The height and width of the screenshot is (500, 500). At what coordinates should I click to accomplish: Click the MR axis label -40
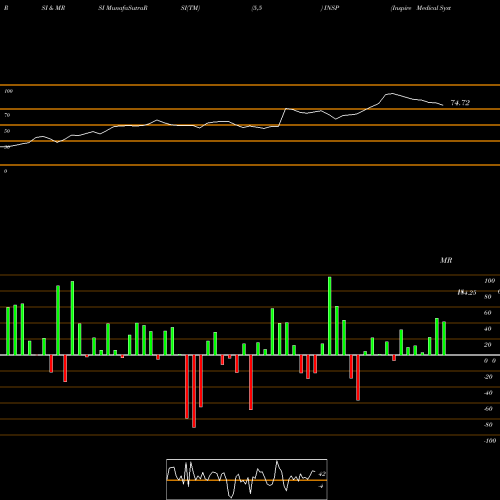pos(488,393)
